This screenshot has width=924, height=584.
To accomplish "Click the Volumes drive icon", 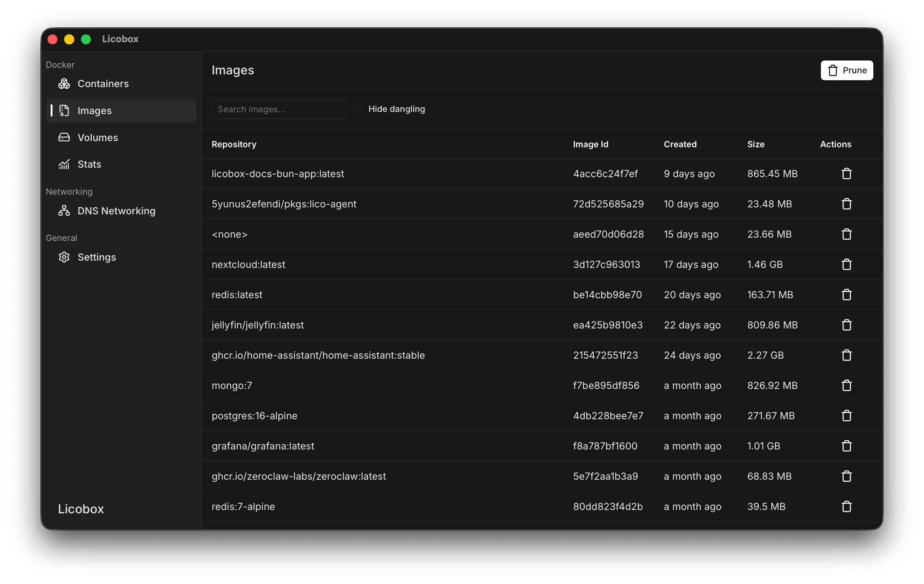I will 64,137.
